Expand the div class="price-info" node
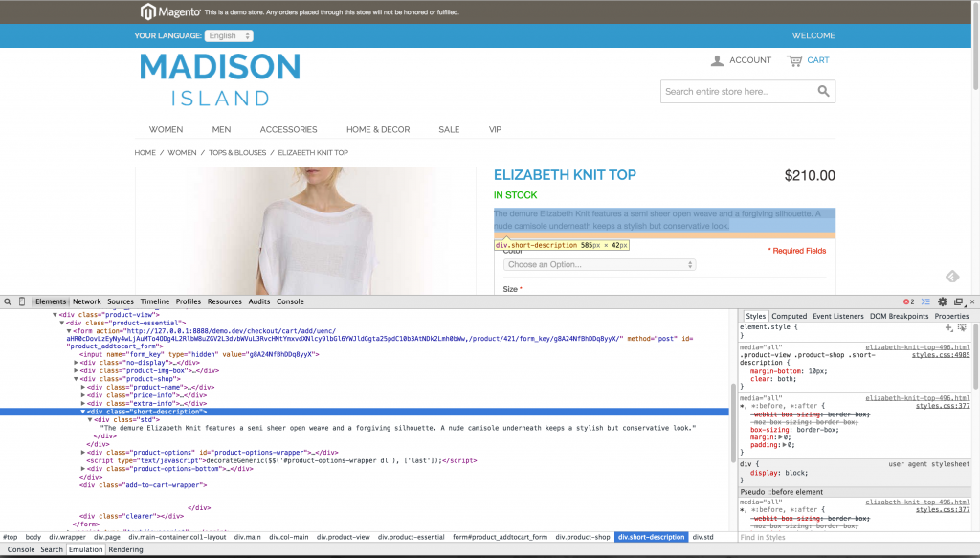This screenshot has height=558, width=980. click(x=83, y=395)
